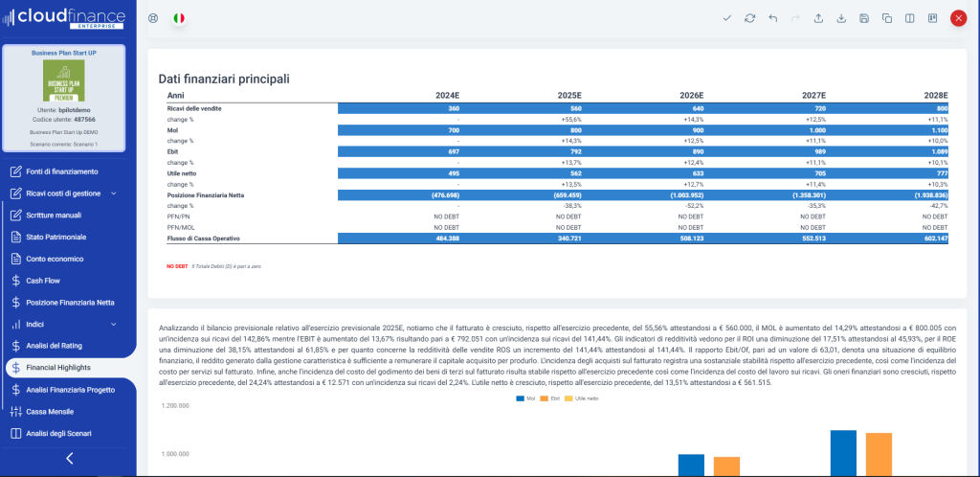Screen dimensions: 980x477
Task: Click the red close X button
Action: (x=958, y=18)
